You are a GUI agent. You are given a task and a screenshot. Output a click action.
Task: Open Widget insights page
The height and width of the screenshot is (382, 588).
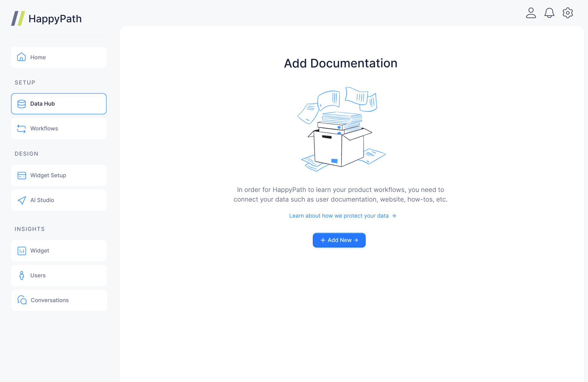click(x=59, y=251)
